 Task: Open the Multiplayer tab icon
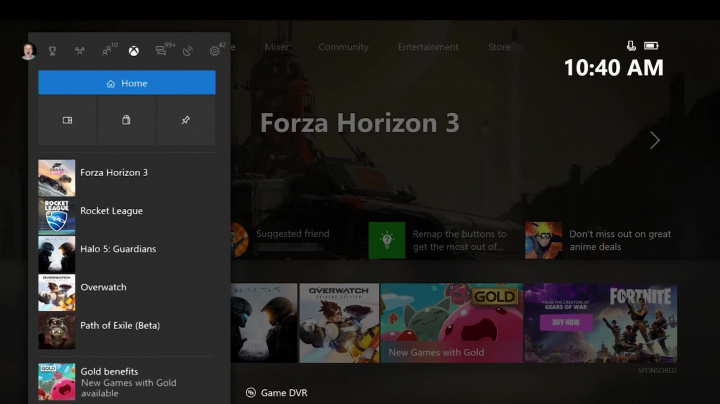click(79, 50)
